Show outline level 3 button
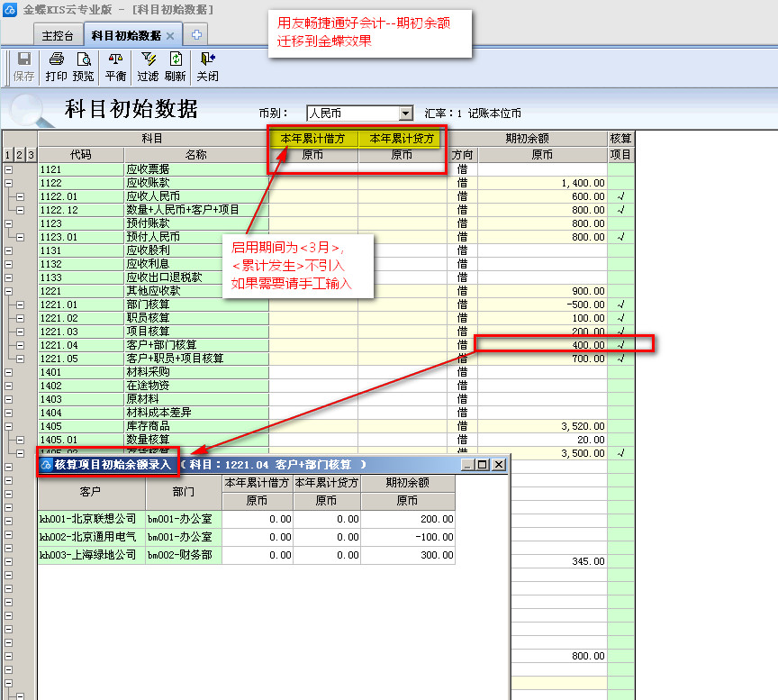 31,156
